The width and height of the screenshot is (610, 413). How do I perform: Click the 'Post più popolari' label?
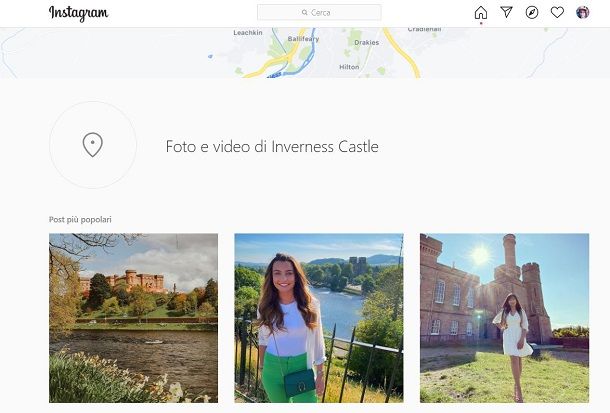(80, 219)
